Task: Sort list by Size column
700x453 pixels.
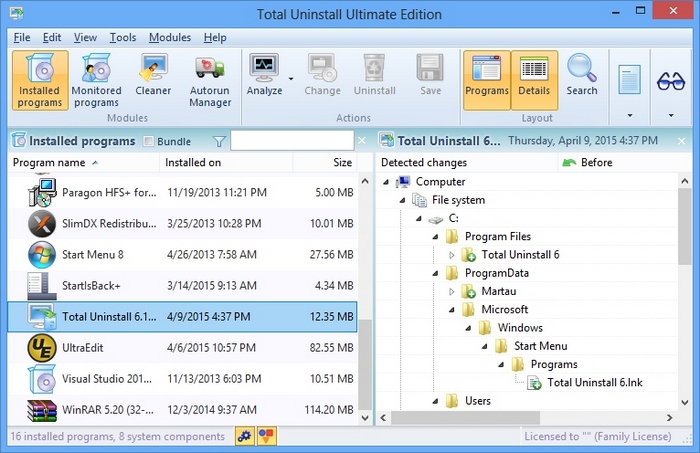Action: 342,162
